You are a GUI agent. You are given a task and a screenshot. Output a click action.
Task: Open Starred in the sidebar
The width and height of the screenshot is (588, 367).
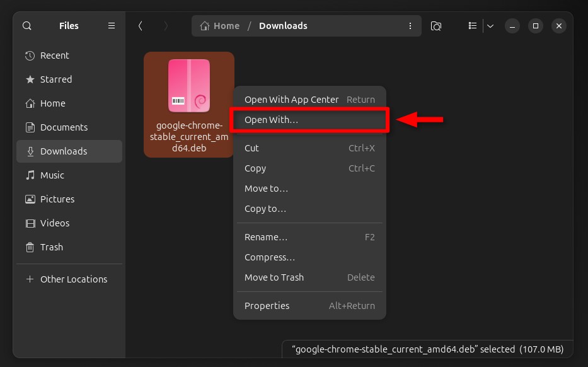pyautogui.click(x=69, y=79)
